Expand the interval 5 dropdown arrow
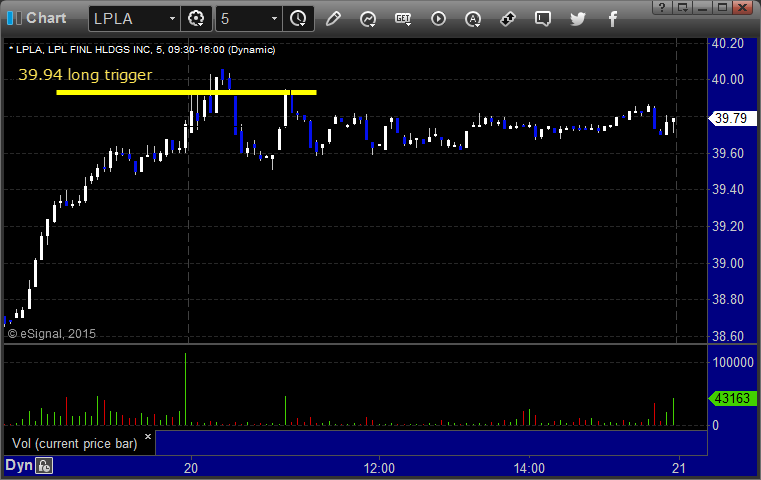The image size is (761, 480). (274, 19)
